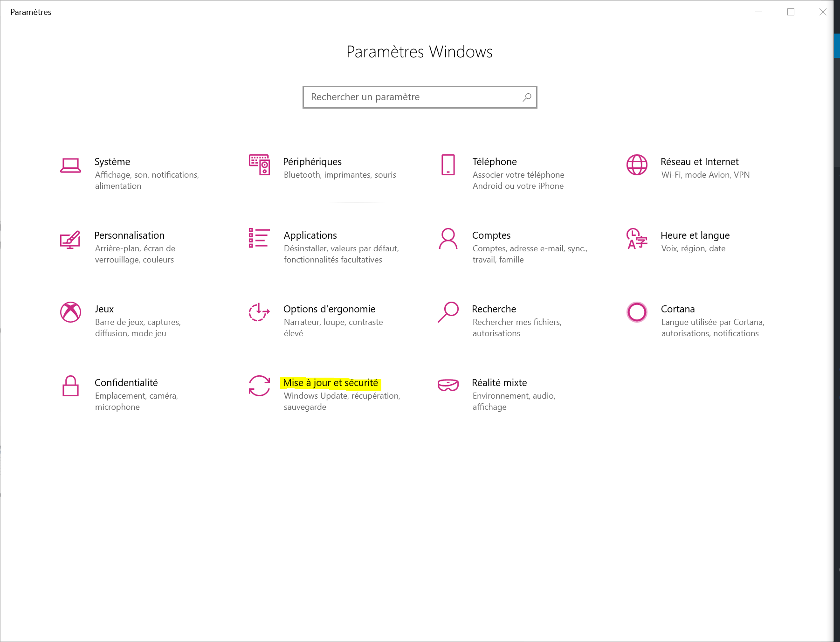Go to Réseau et Internet settings
Screen dimensions: 840x642
click(699, 162)
